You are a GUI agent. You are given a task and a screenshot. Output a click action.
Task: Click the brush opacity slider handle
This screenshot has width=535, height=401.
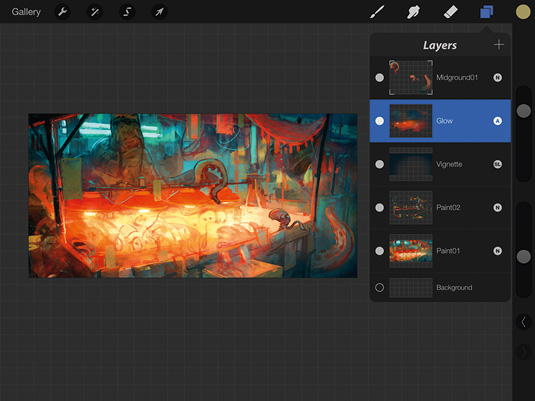(523, 257)
